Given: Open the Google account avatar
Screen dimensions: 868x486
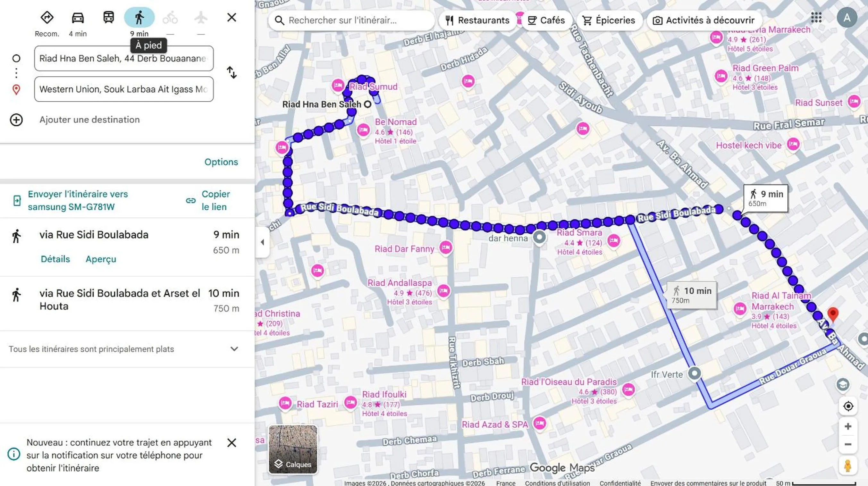Looking at the screenshot, I should coord(847,18).
